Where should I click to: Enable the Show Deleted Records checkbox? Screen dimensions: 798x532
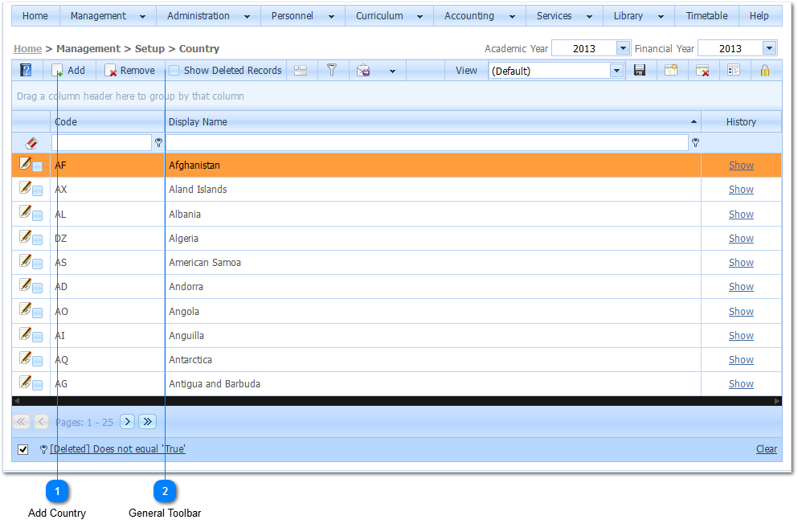point(174,71)
